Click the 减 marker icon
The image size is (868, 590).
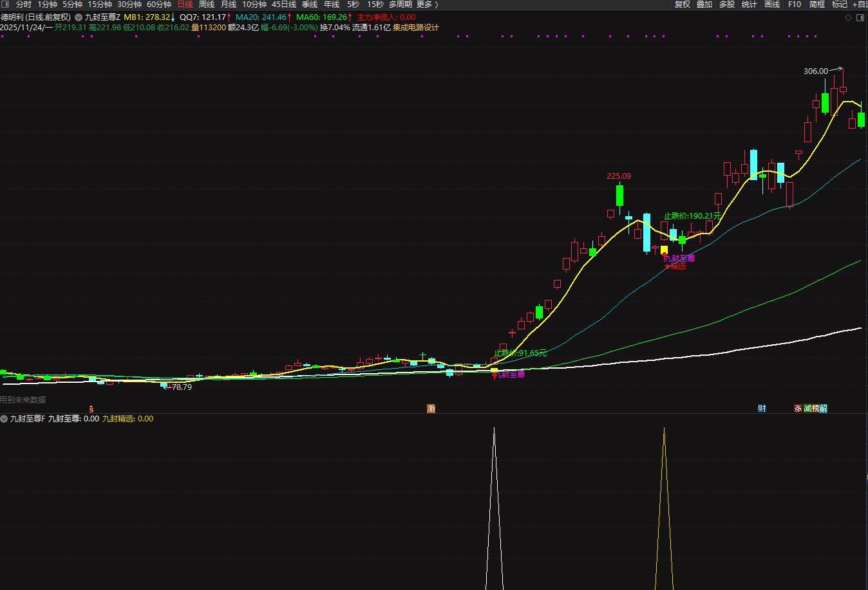click(x=807, y=409)
